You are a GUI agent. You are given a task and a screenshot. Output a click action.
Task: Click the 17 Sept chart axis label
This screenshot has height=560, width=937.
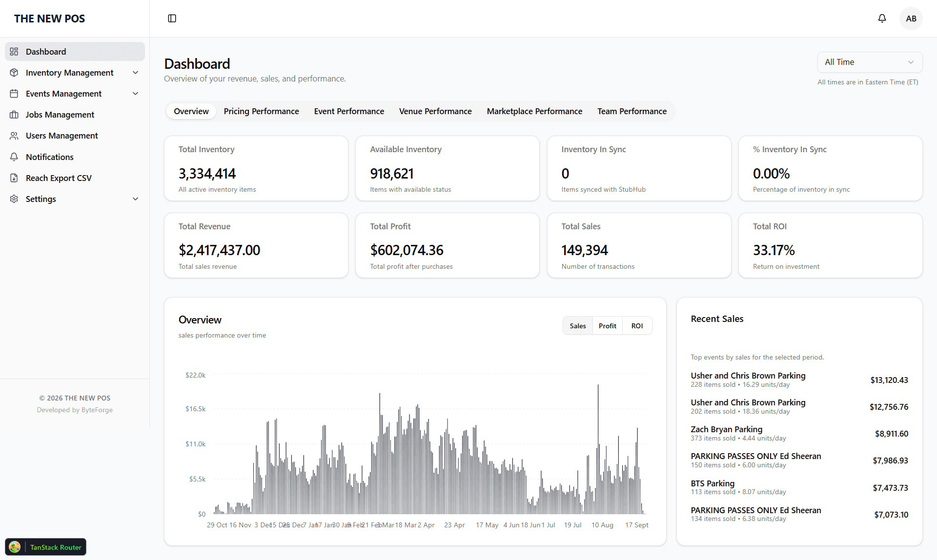click(x=636, y=525)
